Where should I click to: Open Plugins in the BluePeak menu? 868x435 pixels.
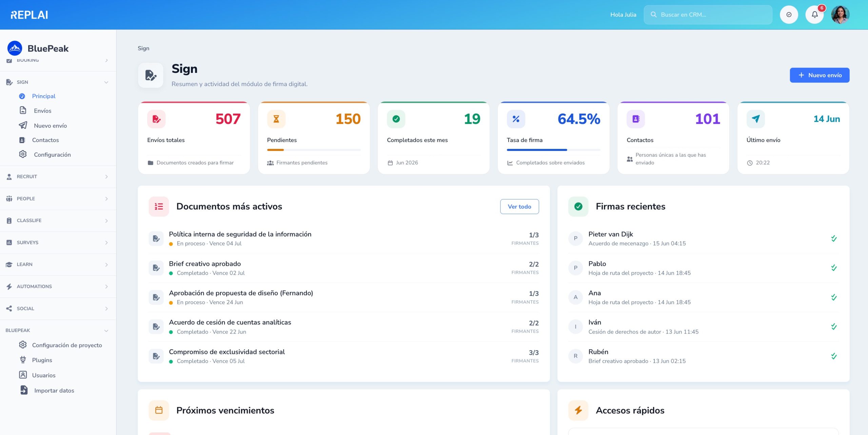(42, 360)
